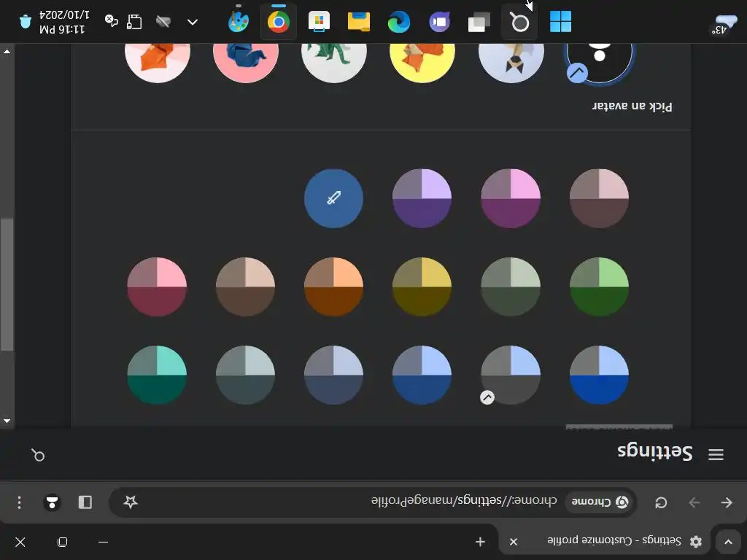Apply the light blue and medium blue theme
The image size is (747, 560).
click(x=422, y=376)
